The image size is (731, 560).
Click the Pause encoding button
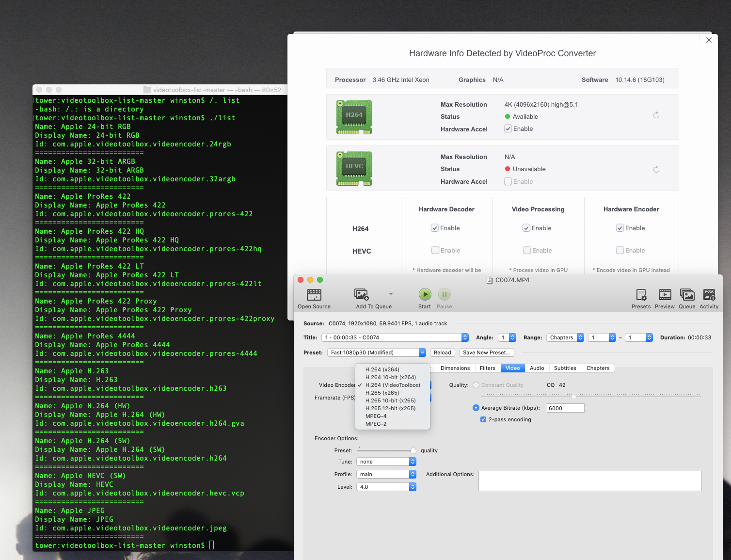coord(444,294)
